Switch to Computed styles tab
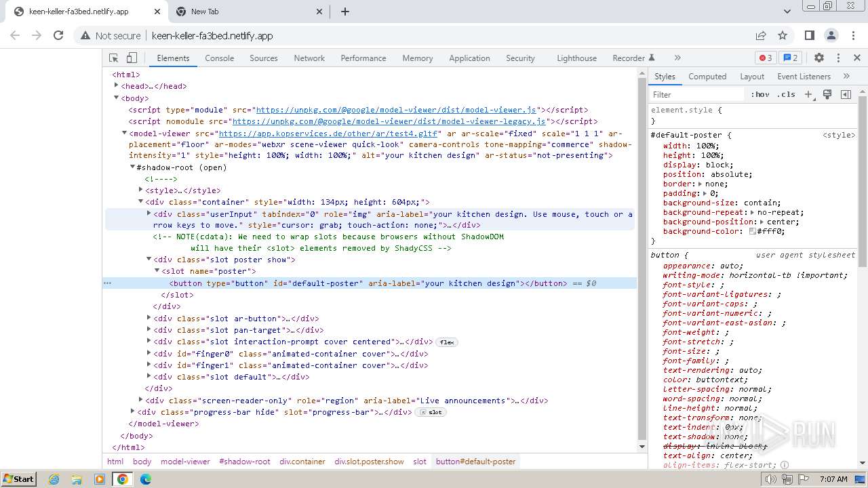Image resolution: width=868 pixels, height=488 pixels. point(707,77)
